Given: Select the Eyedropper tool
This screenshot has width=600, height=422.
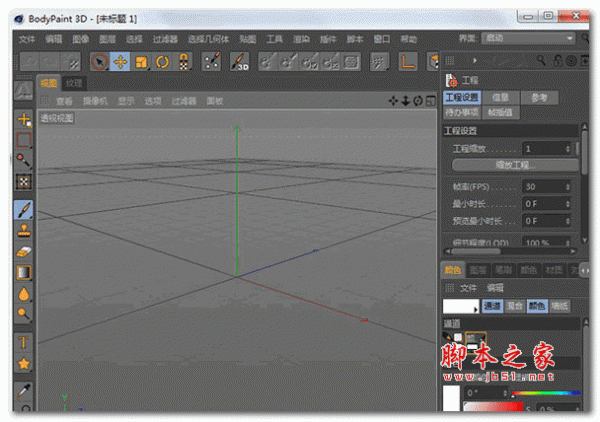Looking at the screenshot, I should click(24, 390).
